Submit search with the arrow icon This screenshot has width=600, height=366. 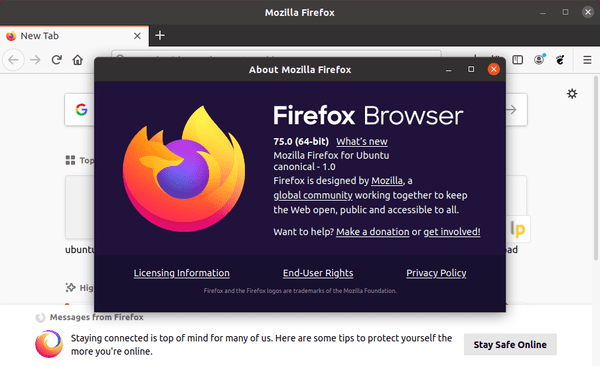pos(512,110)
